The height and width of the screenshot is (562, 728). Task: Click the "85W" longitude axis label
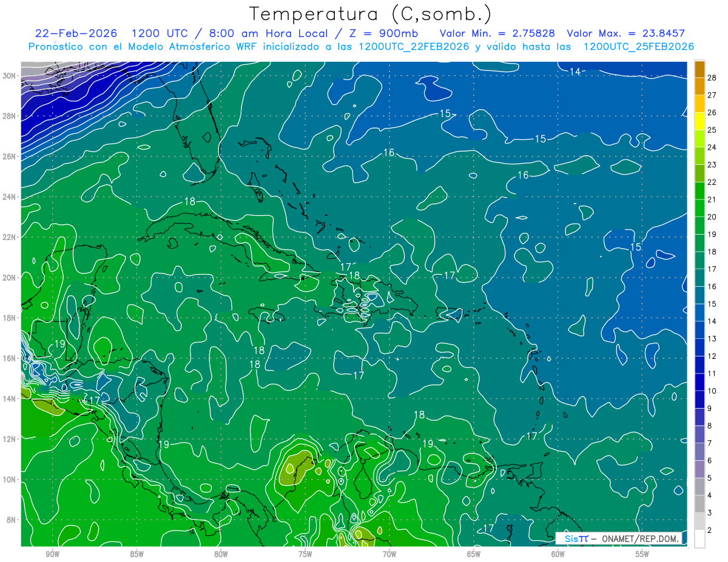[136, 554]
